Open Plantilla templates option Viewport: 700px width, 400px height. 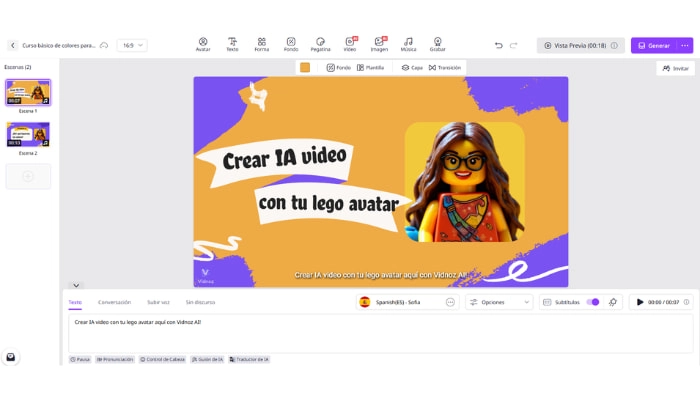[371, 67]
